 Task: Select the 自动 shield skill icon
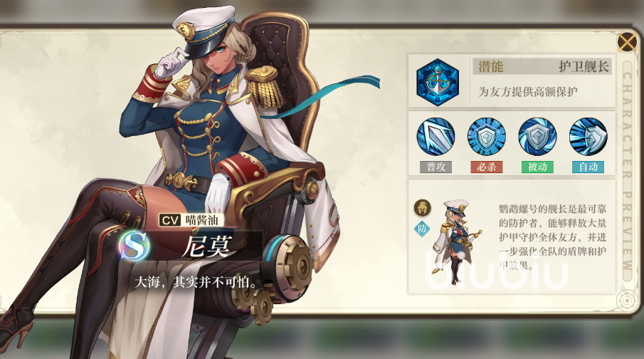pos(588,137)
